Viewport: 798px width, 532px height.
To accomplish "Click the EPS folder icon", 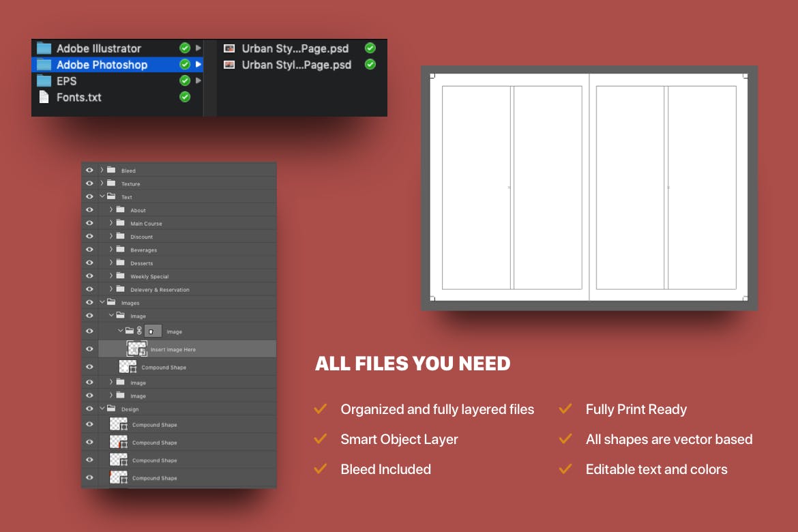I will 44,81.
